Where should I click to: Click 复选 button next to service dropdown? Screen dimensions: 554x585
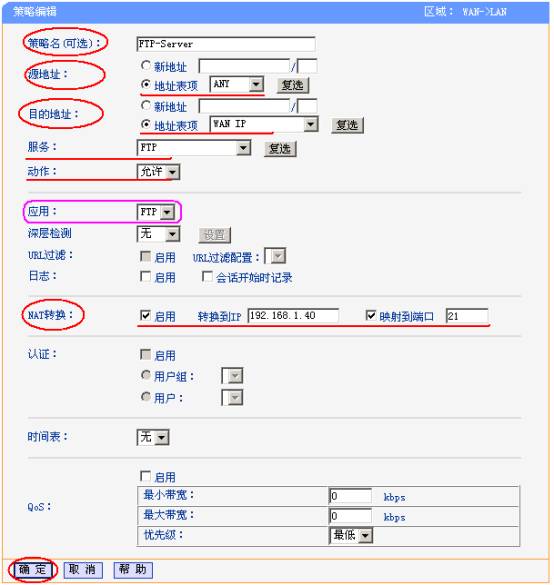point(280,149)
